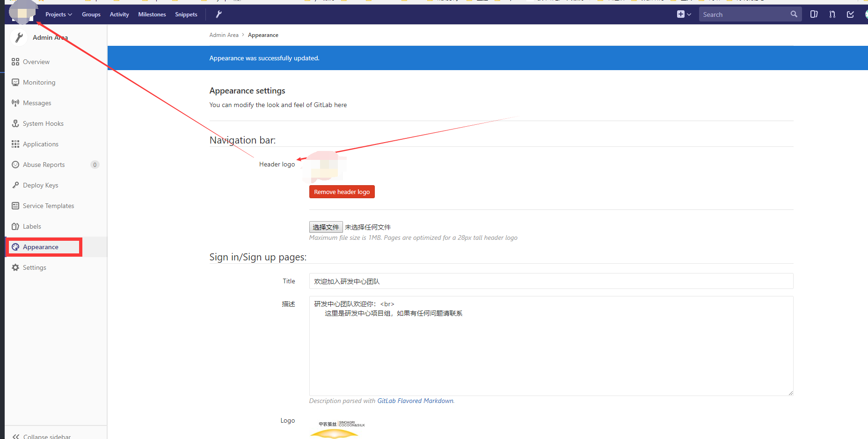Open the GitLab Flavored Markdown link
The height and width of the screenshot is (439, 868).
(x=415, y=401)
